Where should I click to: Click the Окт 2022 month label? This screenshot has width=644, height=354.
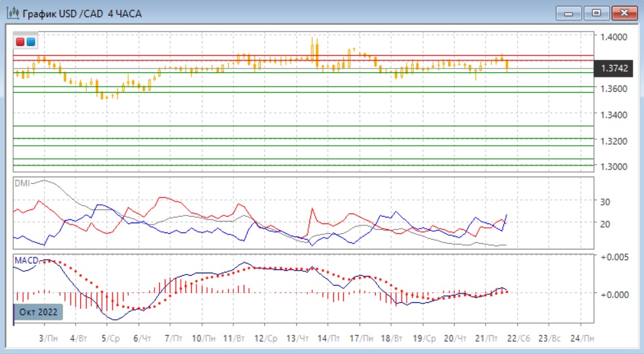tap(38, 311)
